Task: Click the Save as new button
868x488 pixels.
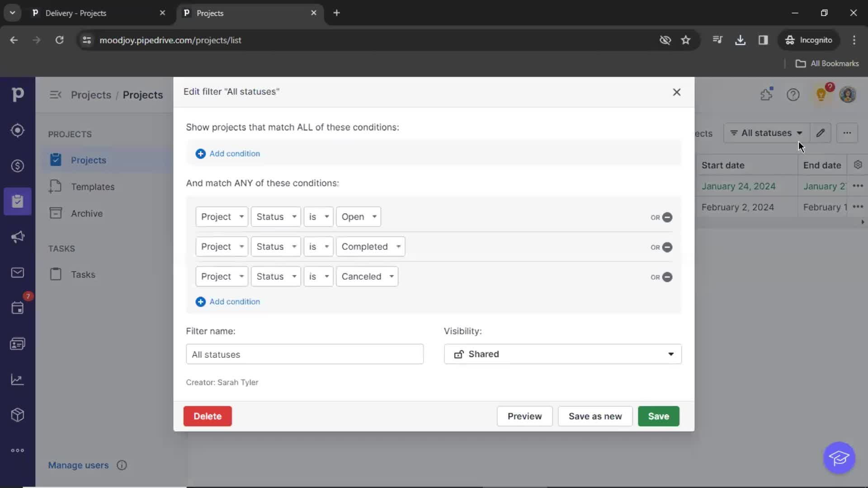Action: [595, 416]
